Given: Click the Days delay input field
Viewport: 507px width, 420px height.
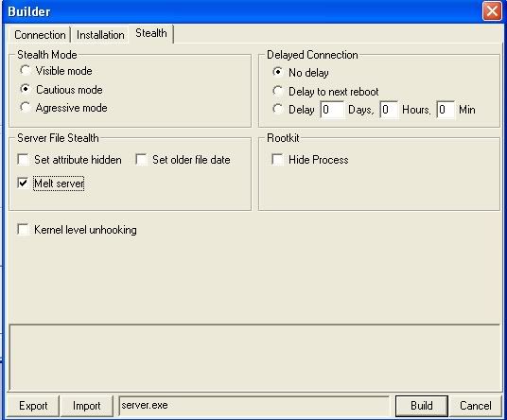Looking at the screenshot, I should [x=332, y=110].
